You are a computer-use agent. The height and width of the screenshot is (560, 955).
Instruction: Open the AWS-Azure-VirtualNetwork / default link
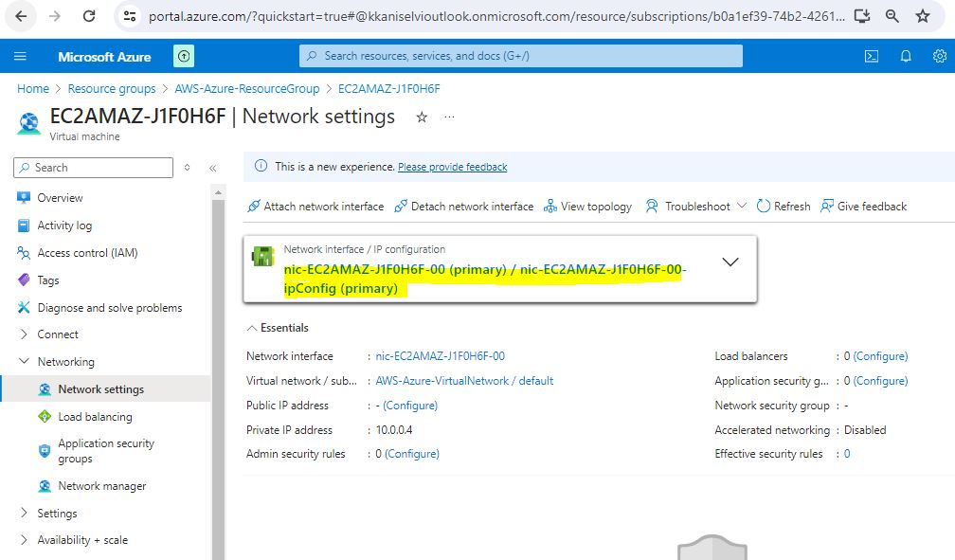click(x=464, y=381)
